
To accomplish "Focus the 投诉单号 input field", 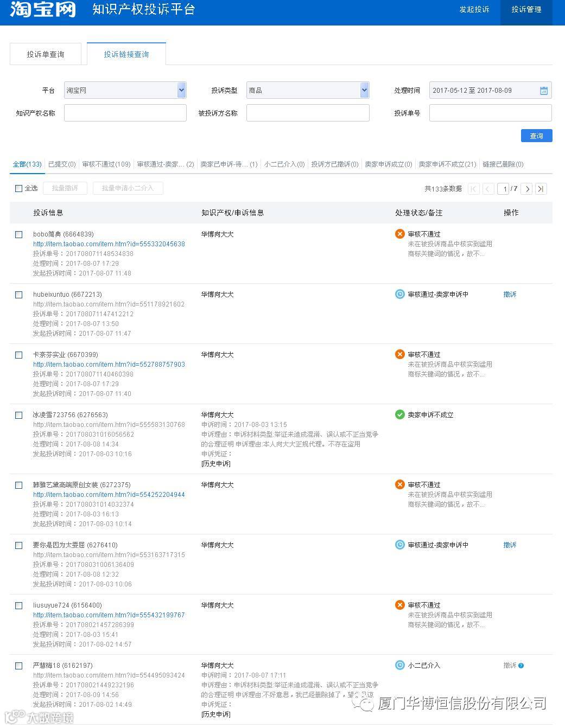I will (490, 113).
